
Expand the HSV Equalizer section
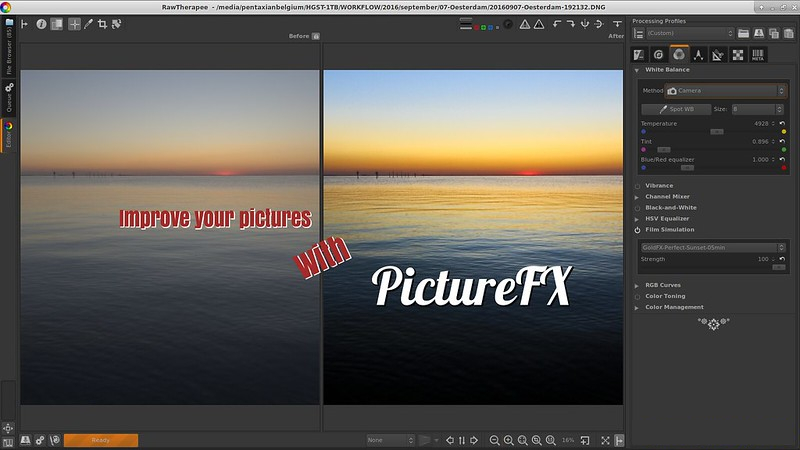click(x=637, y=219)
